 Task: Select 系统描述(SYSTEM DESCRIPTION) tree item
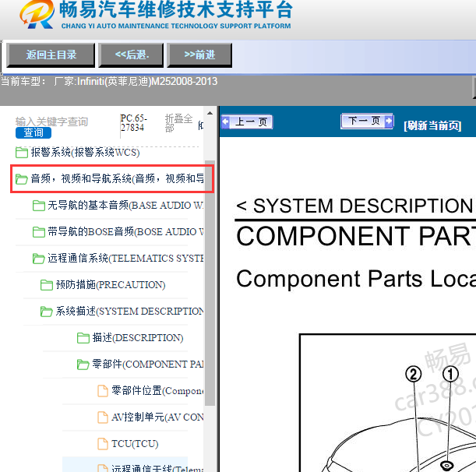(x=130, y=312)
